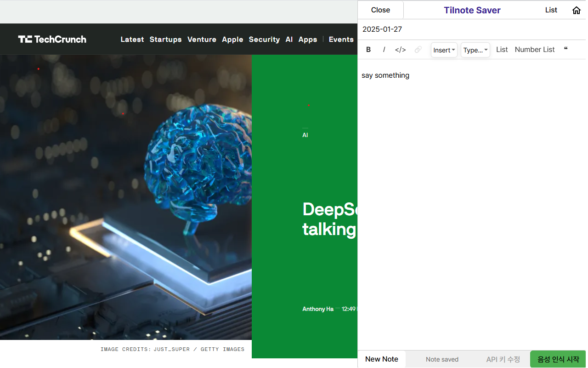588x368 pixels.
Task: Apply bulleted List formatting
Action: point(502,50)
